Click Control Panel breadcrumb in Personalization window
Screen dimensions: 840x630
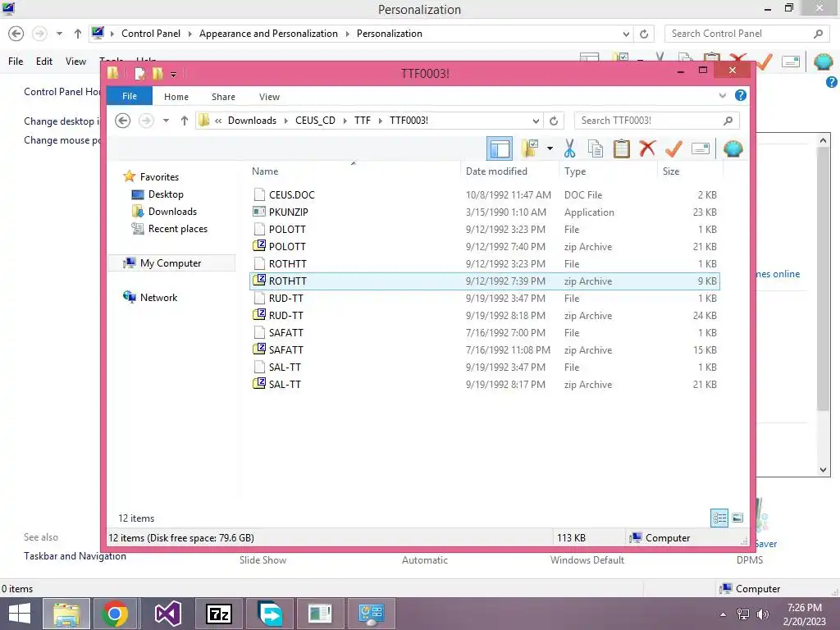click(x=151, y=33)
